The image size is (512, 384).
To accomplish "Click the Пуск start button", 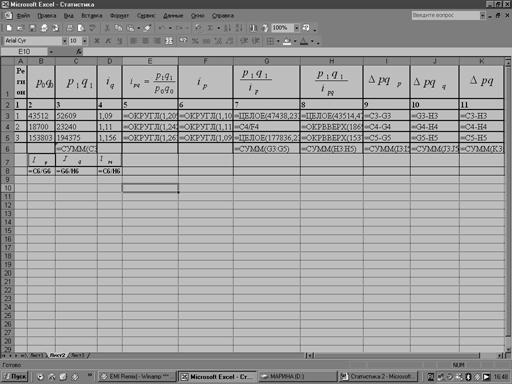I will (15, 377).
